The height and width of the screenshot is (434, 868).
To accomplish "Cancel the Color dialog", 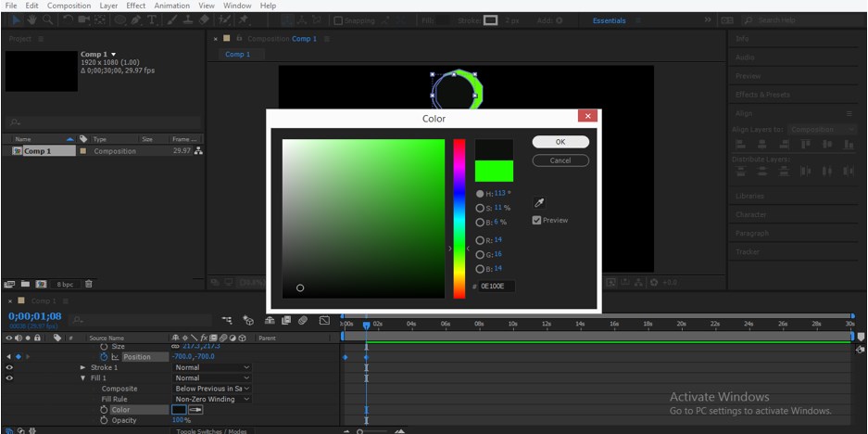I will point(560,160).
